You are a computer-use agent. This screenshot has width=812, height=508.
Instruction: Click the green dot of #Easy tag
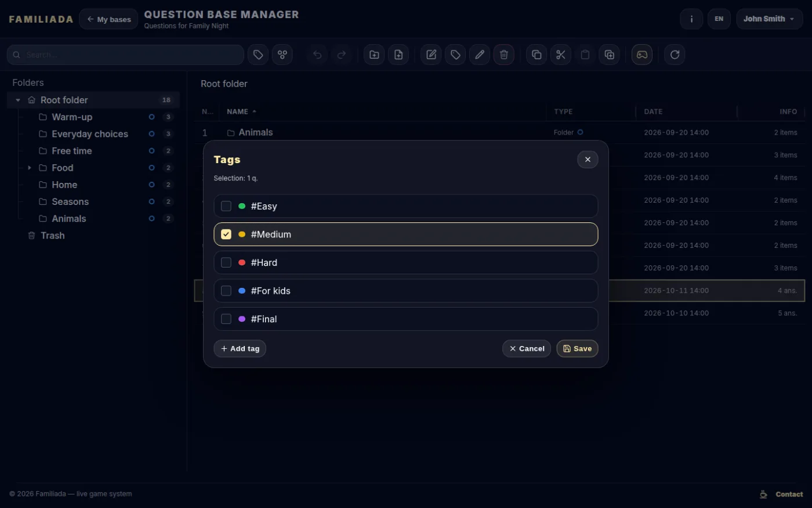[242, 206]
